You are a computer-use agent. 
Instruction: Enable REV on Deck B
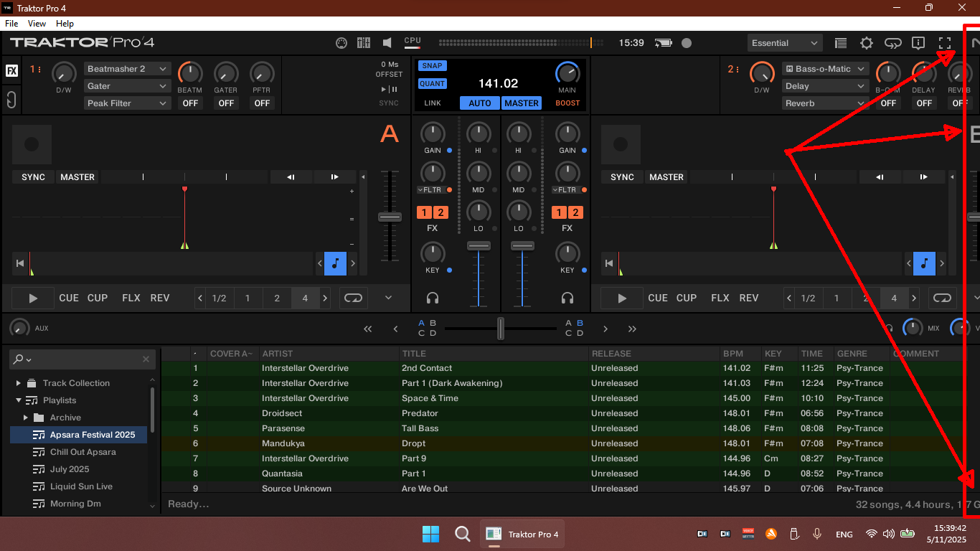pos(749,298)
